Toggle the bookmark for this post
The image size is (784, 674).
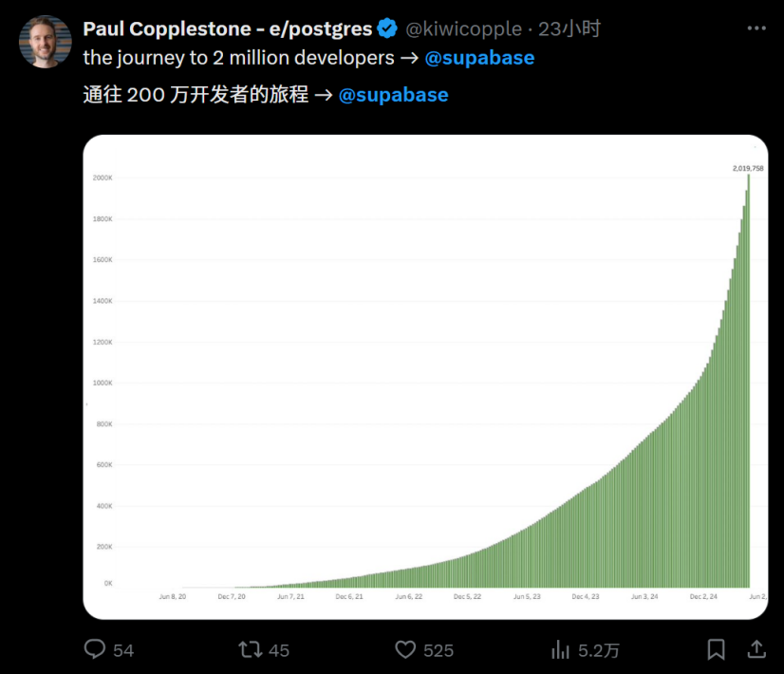(x=716, y=649)
